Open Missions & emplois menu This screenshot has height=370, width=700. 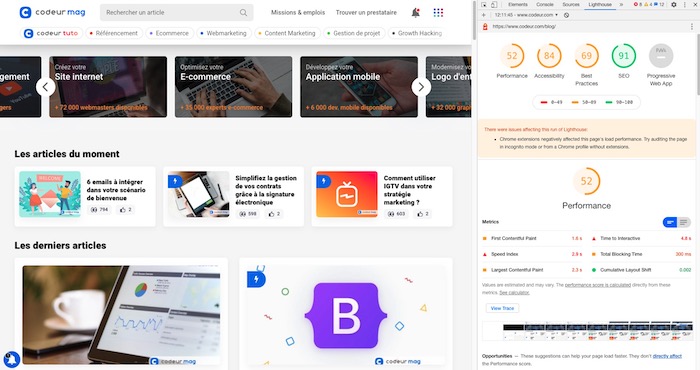298,12
